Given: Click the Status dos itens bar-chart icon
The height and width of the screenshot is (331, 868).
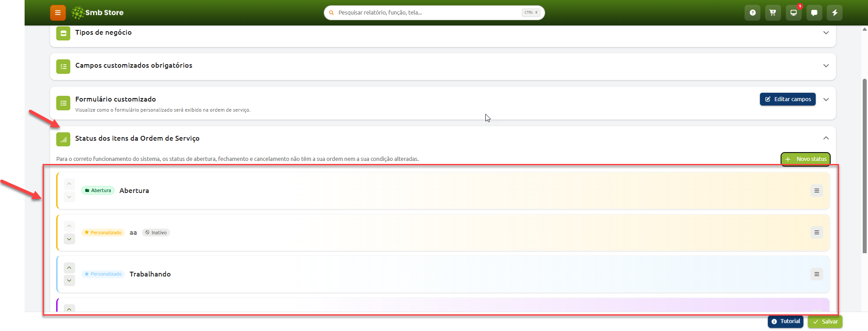Looking at the screenshot, I should coord(63,139).
